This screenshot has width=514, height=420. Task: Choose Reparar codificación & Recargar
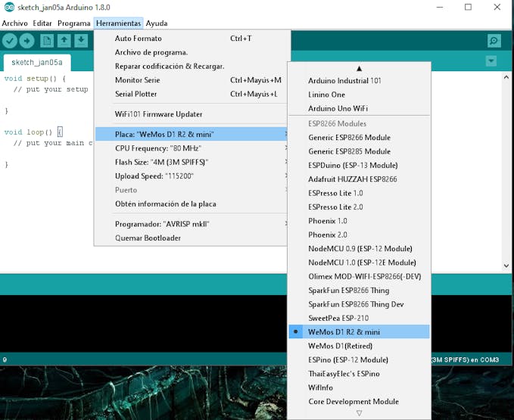[192, 66]
